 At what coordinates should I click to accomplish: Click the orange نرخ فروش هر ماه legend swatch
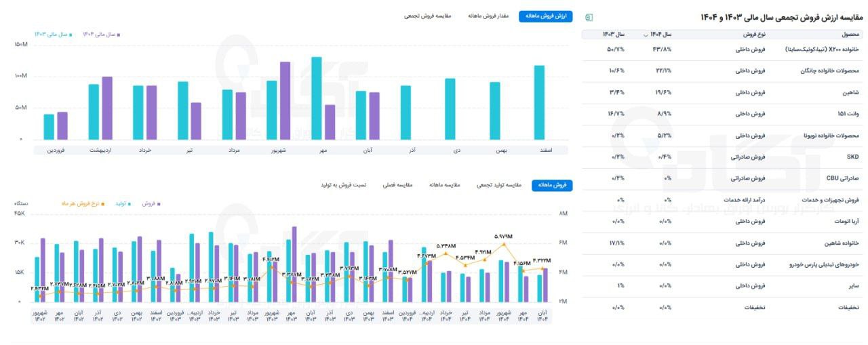click(x=102, y=203)
